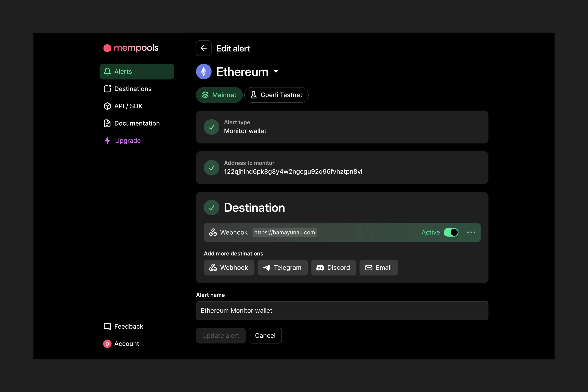Open Alerts in sidebar
The image size is (588, 392).
coord(137,72)
